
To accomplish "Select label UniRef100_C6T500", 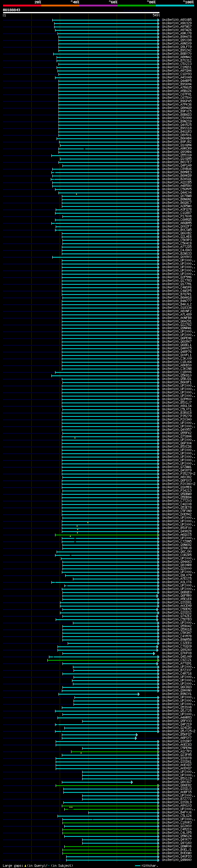I will [x=177, y=98].
